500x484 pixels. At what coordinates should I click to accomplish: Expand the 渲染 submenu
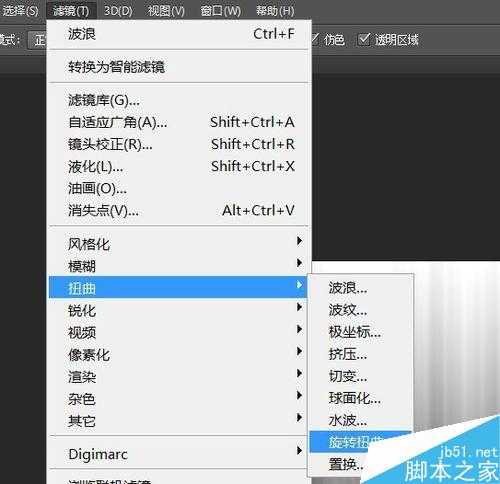pyautogui.click(x=178, y=376)
